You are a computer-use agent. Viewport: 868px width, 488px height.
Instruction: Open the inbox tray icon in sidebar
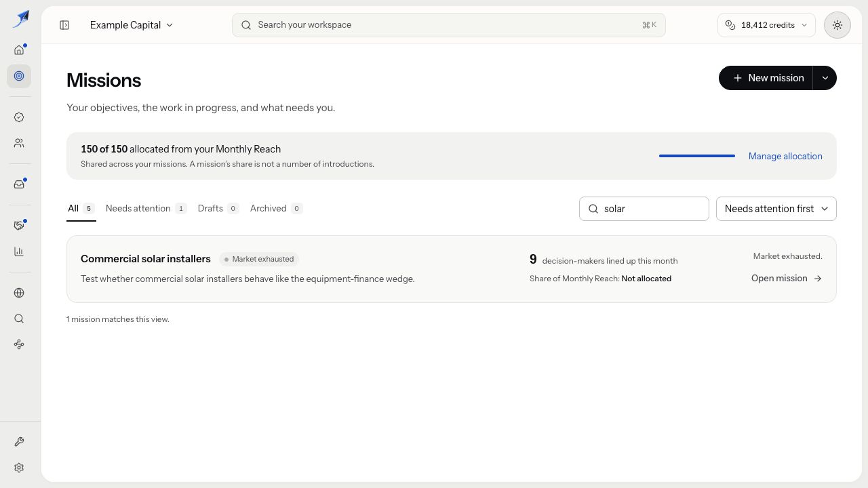(x=19, y=184)
